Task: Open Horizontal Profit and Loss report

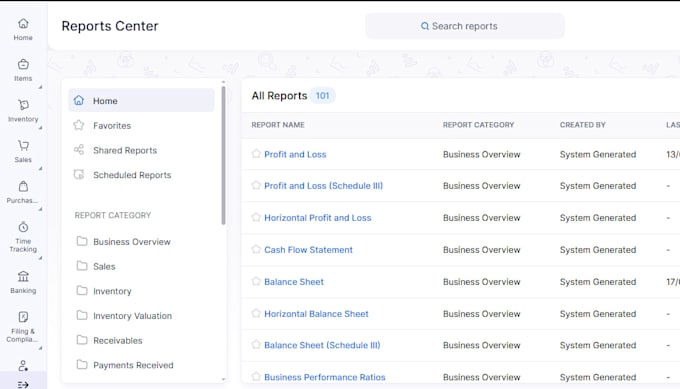Action: coord(317,218)
